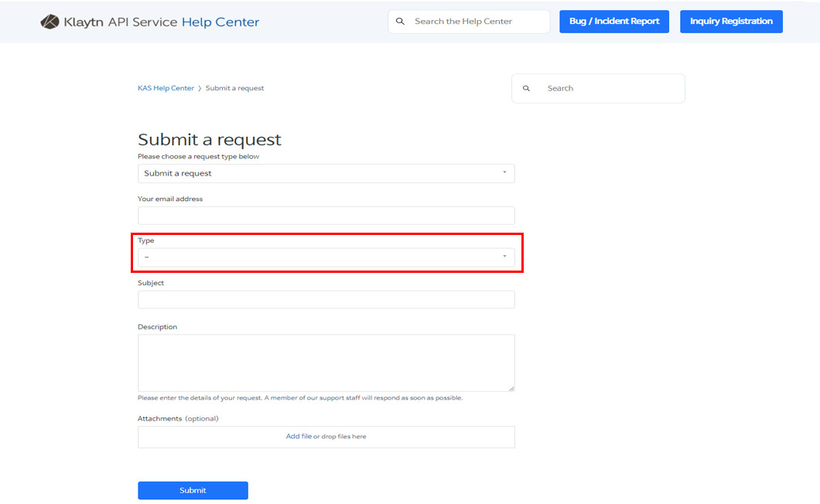The height and width of the screenshot is (504, 820).
Task: Click the 'Description' field label
Action: pos(157,327)
